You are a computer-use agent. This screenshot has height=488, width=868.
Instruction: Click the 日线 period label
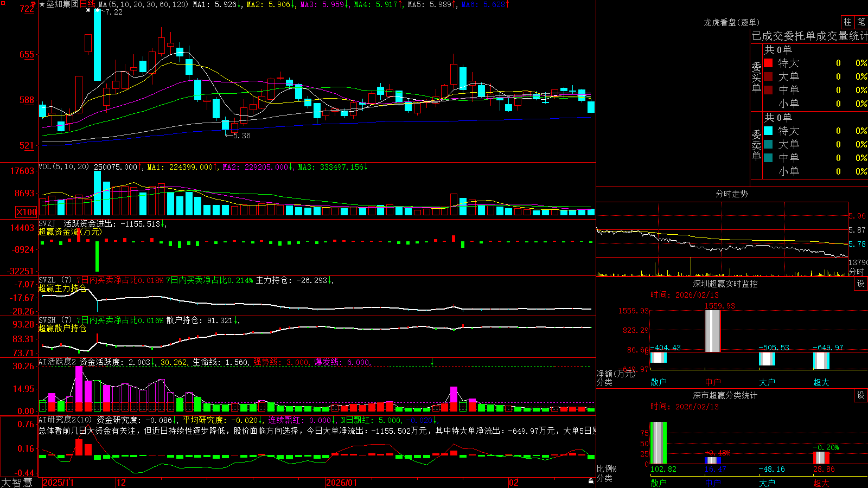tap(87, 4)
